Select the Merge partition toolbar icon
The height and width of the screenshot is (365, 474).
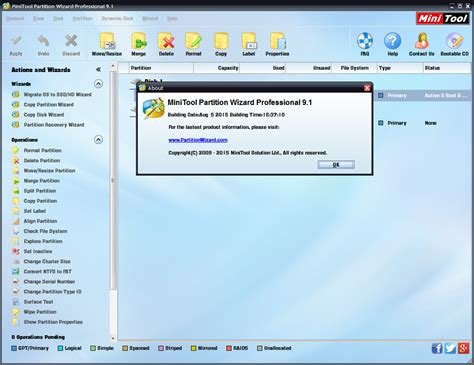pyautogui.click(x=139, y=44)
